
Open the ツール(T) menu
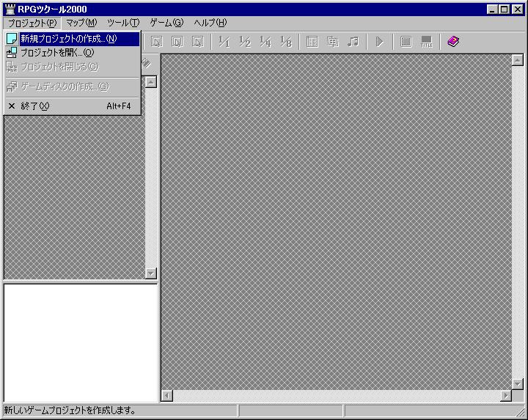123,23
